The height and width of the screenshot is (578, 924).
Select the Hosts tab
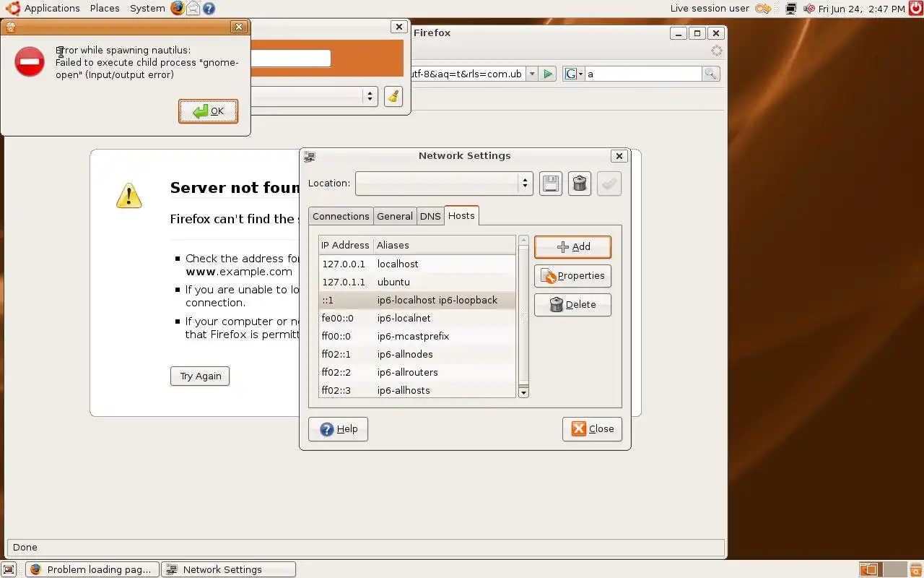[461, 215]
